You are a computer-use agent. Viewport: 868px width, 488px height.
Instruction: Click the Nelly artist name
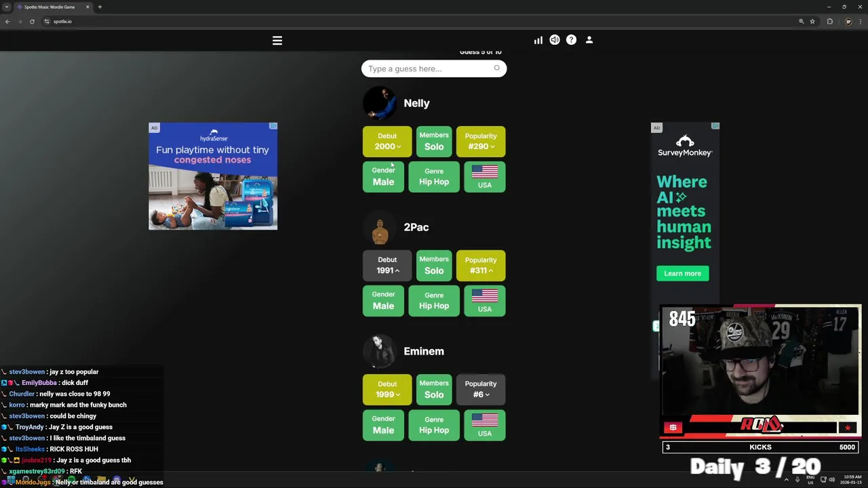click(416, 103)
